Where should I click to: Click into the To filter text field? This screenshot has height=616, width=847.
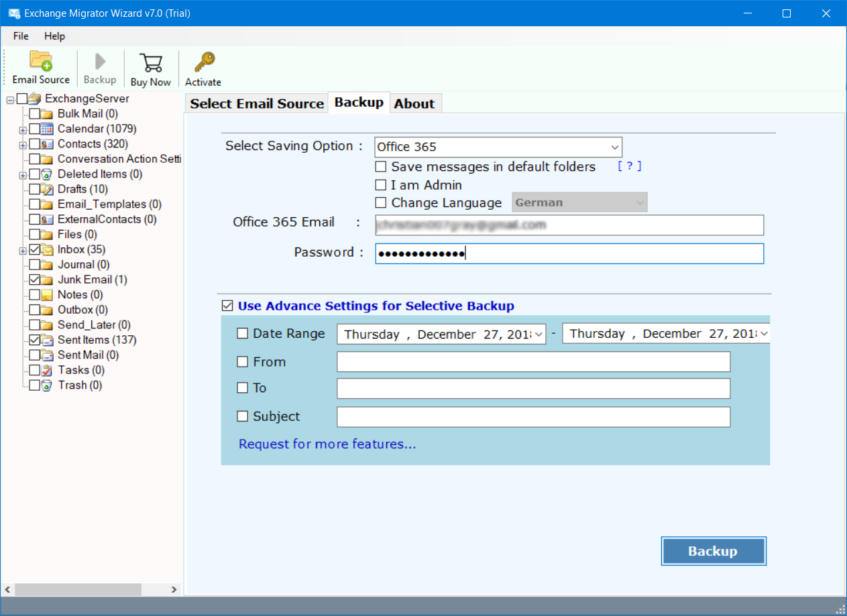[533, 389]
